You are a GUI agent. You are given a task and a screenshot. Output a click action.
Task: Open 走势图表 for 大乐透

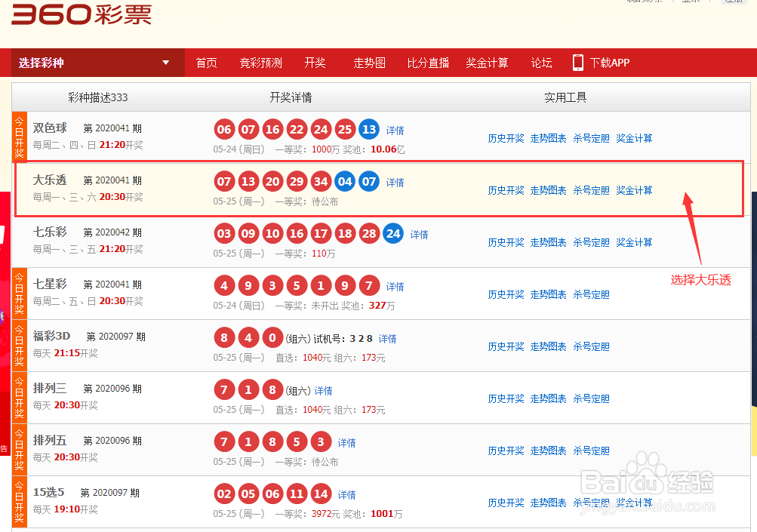549,191
